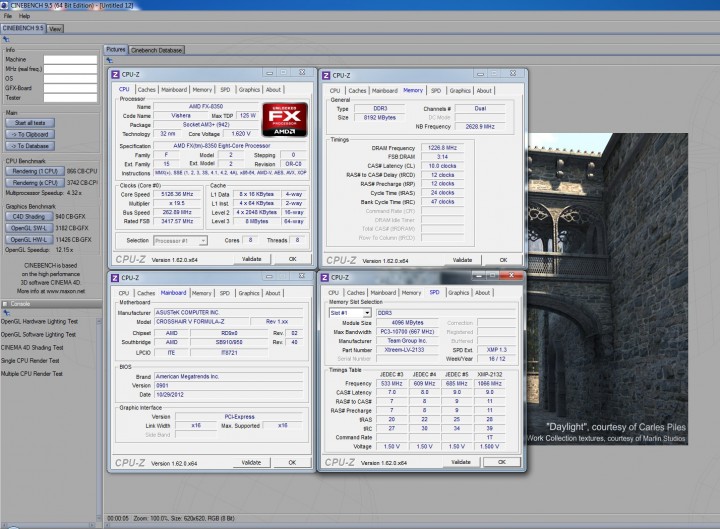Click Validate in top-left CPU-Z window
Image resolution: width=720 pixels, height=529 pixels.
(251, 259)
